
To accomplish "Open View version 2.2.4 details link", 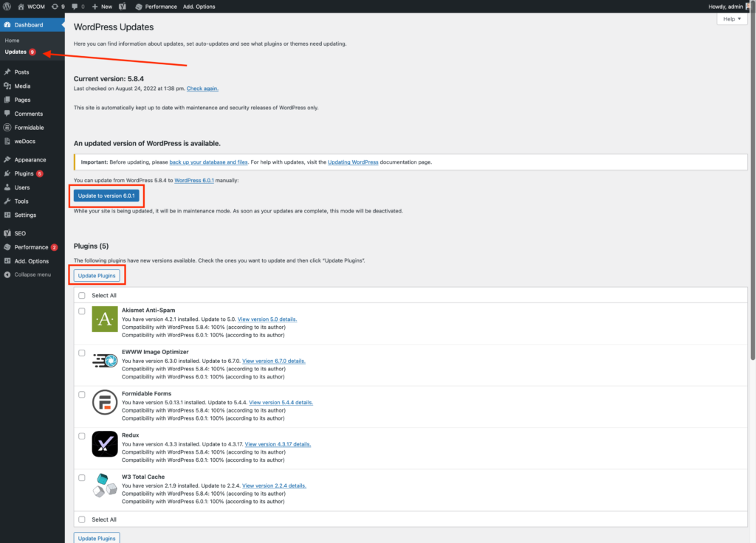I will (x=274, y=485).
